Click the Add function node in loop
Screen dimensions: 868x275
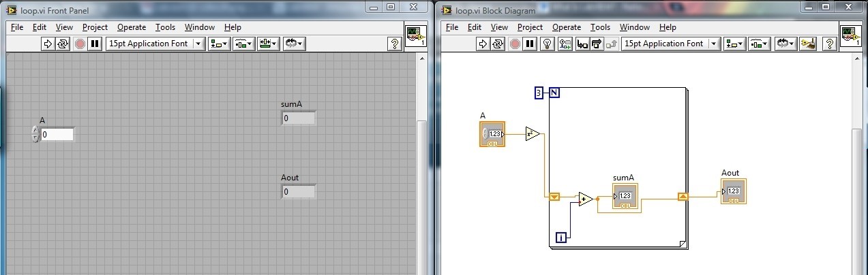pyautogui.click(x=585, y=199)
